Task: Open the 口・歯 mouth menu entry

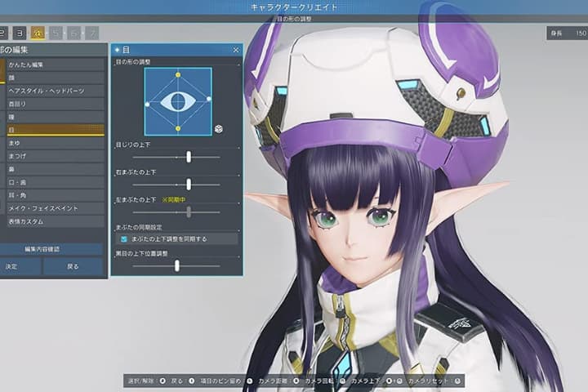Action: point(56,182)
